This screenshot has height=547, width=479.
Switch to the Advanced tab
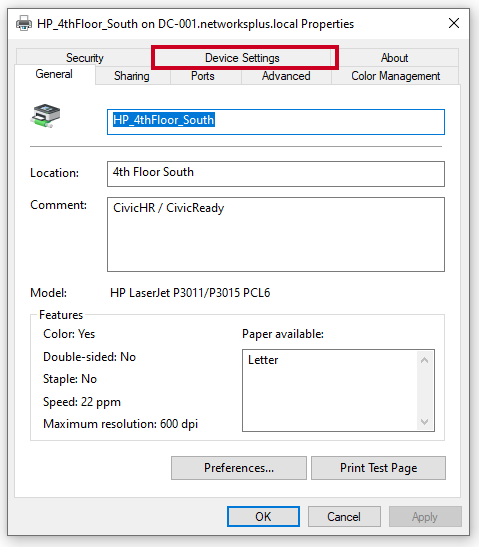(x=286, y=76)
